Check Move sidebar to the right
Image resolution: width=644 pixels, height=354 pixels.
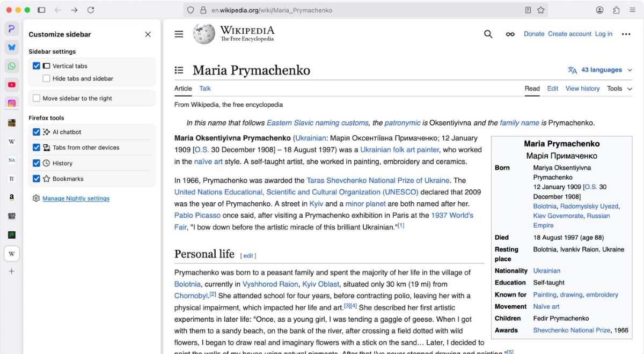pyautogui.click(x=36, y=98)
